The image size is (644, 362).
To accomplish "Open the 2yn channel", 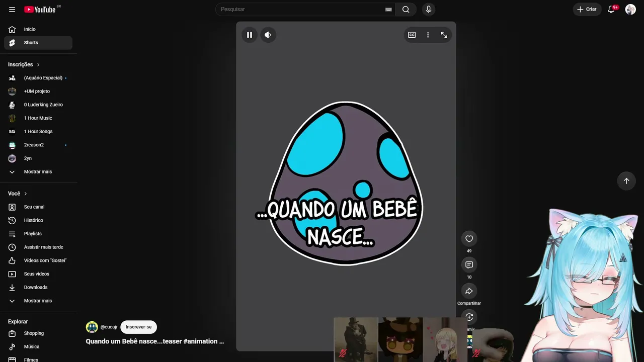I will coord(38,158).
